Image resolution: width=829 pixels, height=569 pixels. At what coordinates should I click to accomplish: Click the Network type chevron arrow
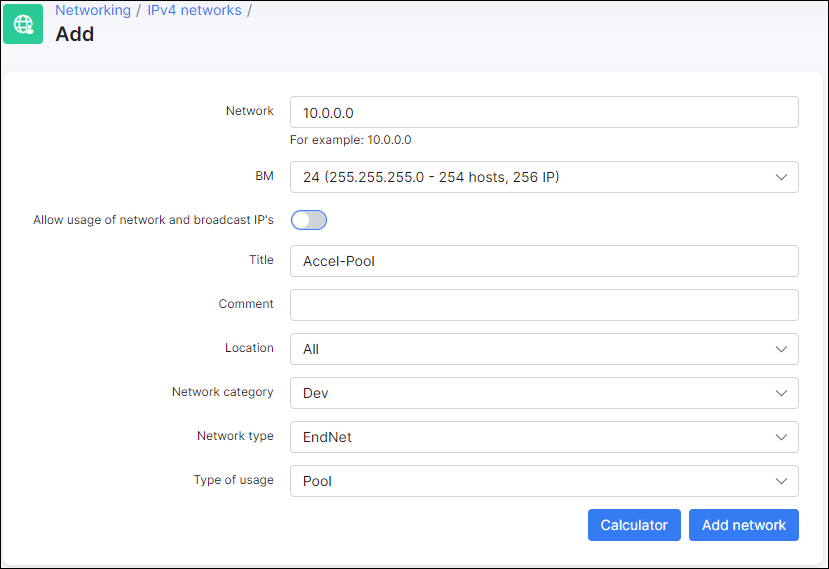(781, 437)
